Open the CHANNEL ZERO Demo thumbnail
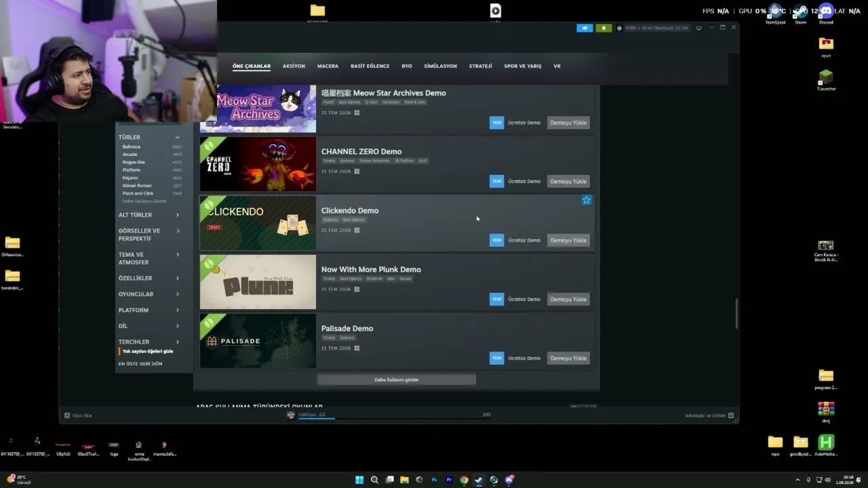Screen dimensions: 868x488 (x=258, y=164)
